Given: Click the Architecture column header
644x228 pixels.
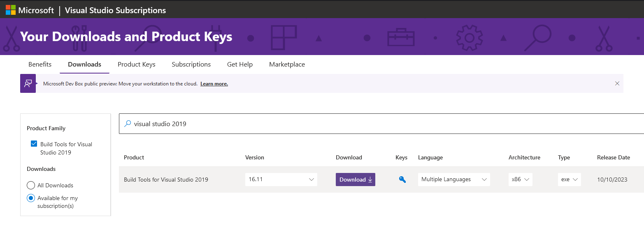Looking at the screenshot, I should 524,157.
